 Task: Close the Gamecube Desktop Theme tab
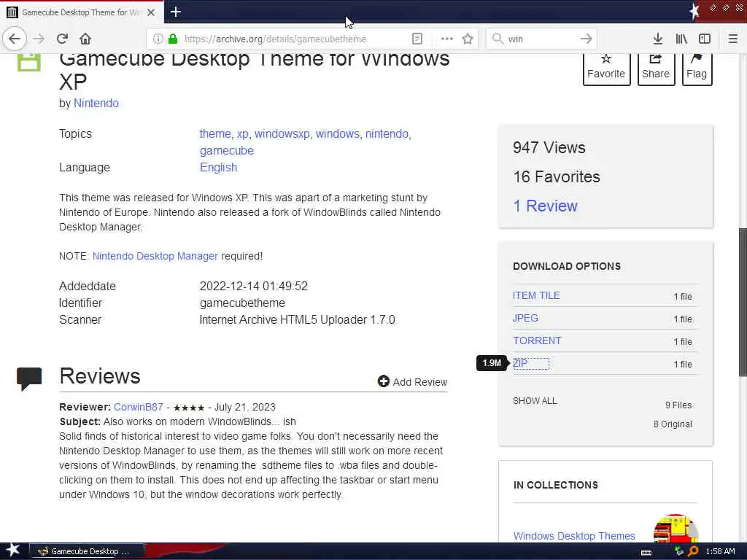coord(151,12)
